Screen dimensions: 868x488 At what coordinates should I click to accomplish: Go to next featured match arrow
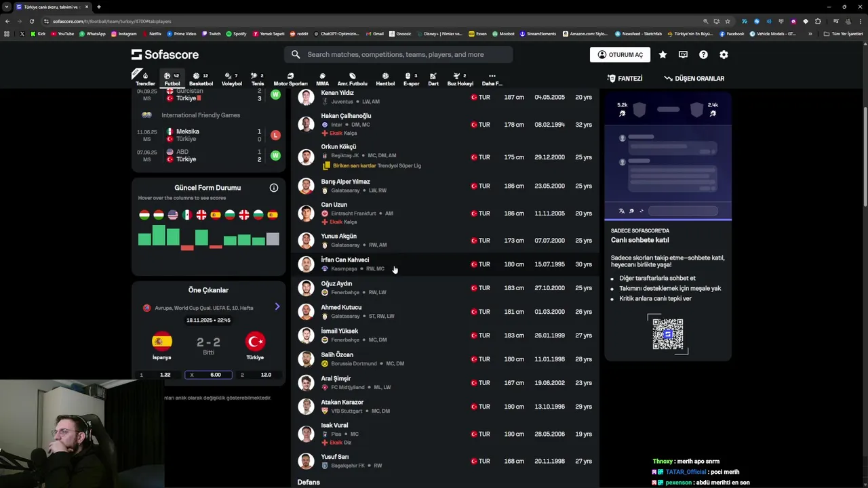[x=277, y=307]
